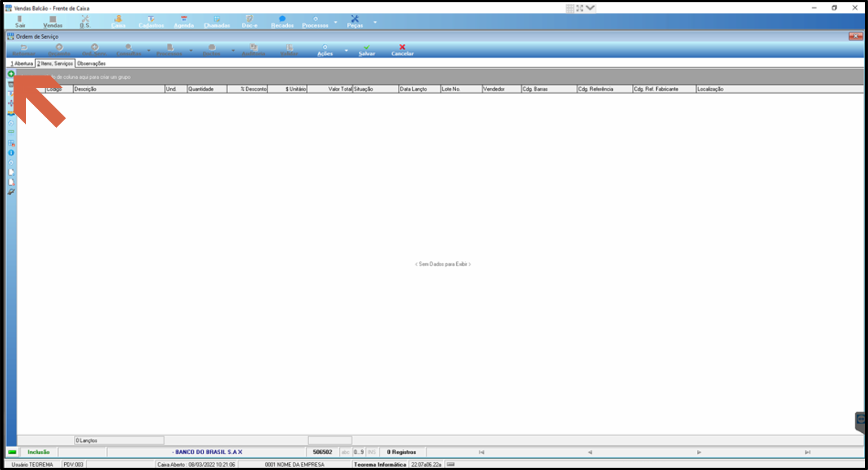Screen dimensions: 868x470
Task: Click 0 Lançtos footer field
Action: tap(119, 440)
